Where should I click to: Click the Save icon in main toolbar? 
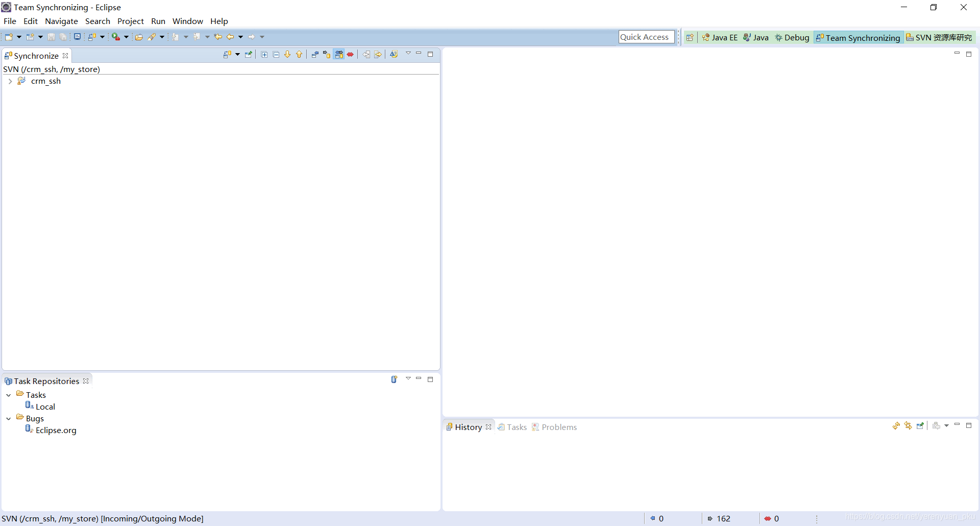(x=51, y=37)
